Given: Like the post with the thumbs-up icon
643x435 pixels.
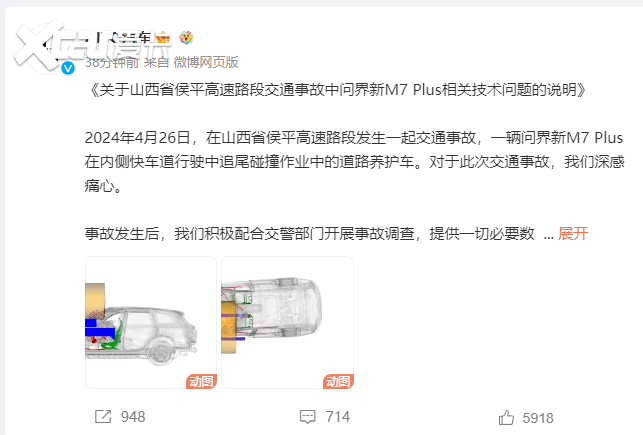Looking at the screenshot, I should [x=506, y=418].
